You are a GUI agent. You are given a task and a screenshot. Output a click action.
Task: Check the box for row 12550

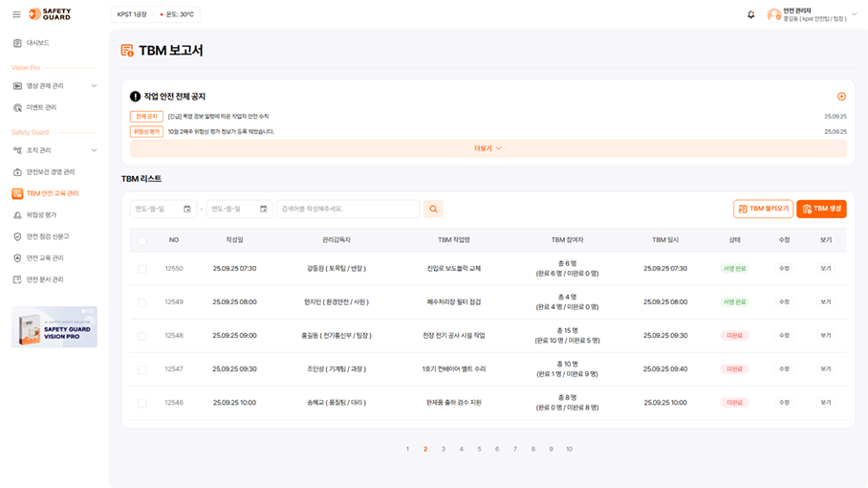click(142, 269)
